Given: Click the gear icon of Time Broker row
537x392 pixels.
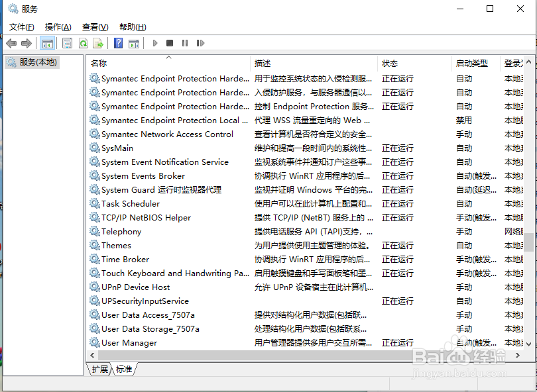Looking at the screenshot, I should (95, 259).
